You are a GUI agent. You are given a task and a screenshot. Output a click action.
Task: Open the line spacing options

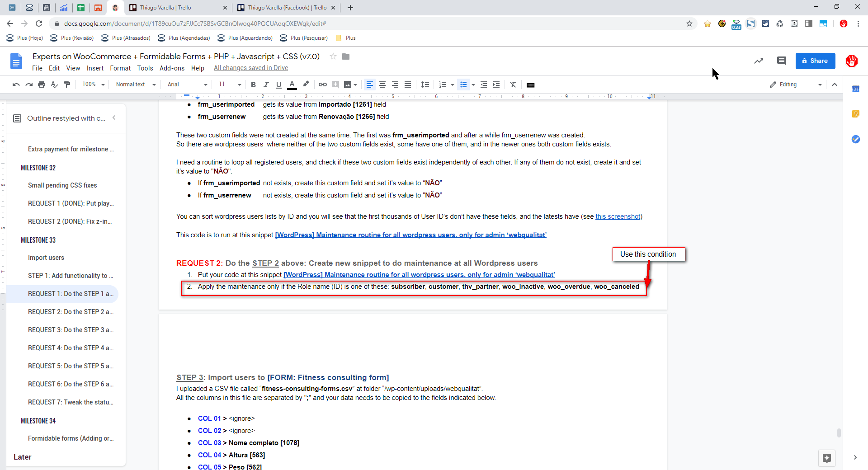(425, 85)
